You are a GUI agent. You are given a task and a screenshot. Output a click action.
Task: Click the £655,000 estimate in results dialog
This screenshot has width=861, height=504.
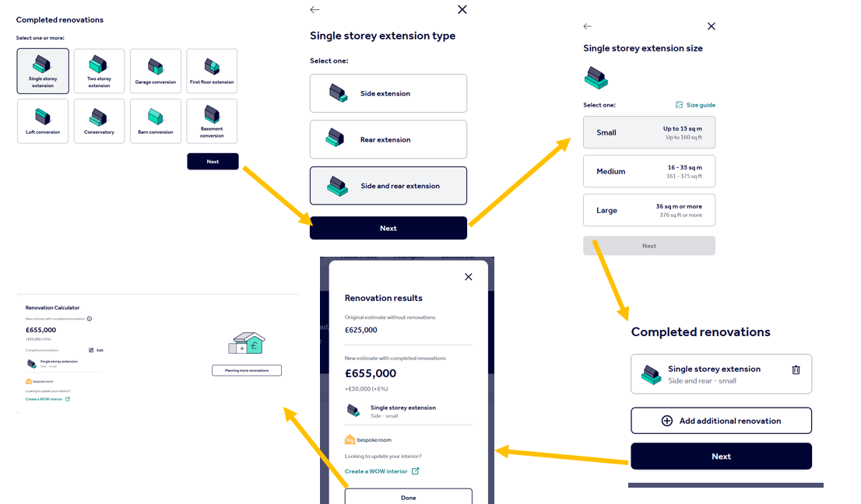[370, 373]
